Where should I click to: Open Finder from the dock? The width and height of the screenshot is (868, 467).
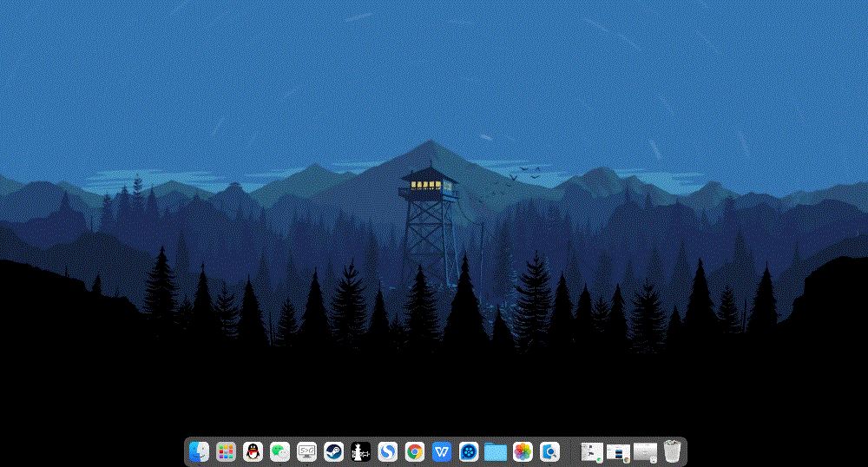tap(199, 451)
